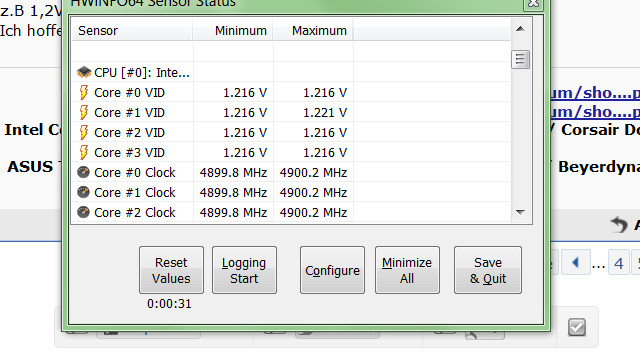Click the Core #0 Clock minimum 4899.8 MHz
The height and width of the screenshot is (360, 640).
233,173
